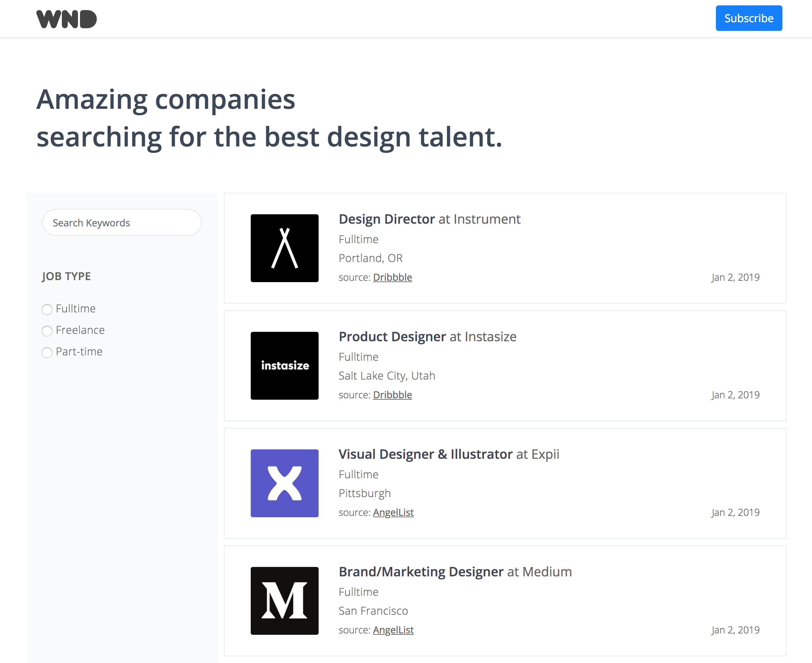Click the Instasize company logo
812x663 pixels.
[x=284, y=366]
